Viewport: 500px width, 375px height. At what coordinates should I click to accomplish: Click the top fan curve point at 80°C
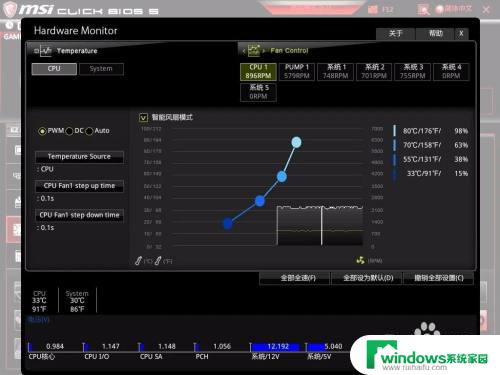pyautogui.click(x=296, y=142)
